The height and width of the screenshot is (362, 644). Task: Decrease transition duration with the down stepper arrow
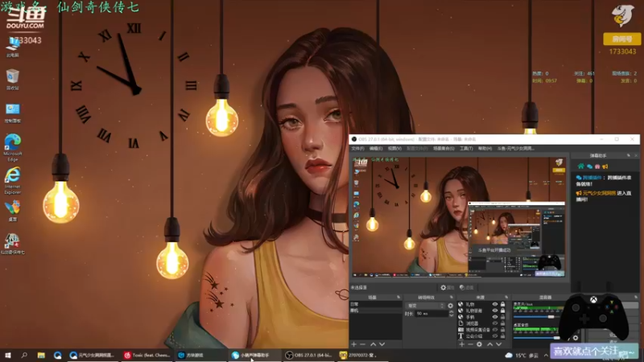pos(452,315)
